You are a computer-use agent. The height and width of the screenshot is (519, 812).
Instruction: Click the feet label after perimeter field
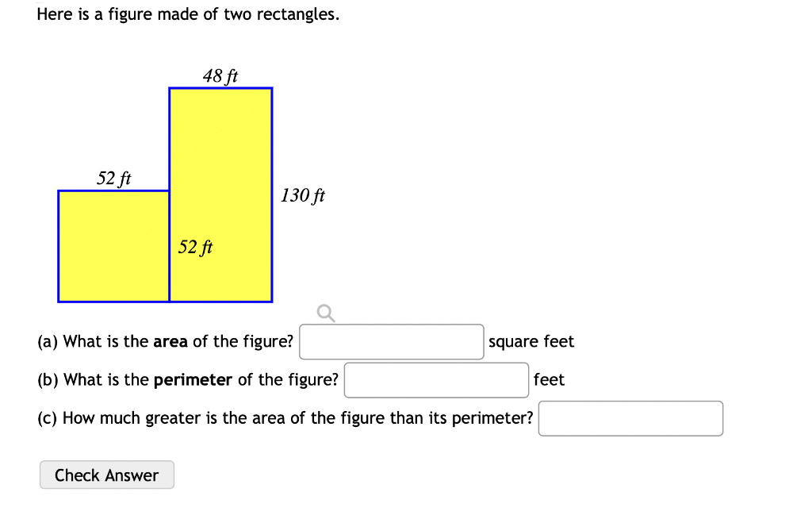pyautogui.click(x=550, y=379)
